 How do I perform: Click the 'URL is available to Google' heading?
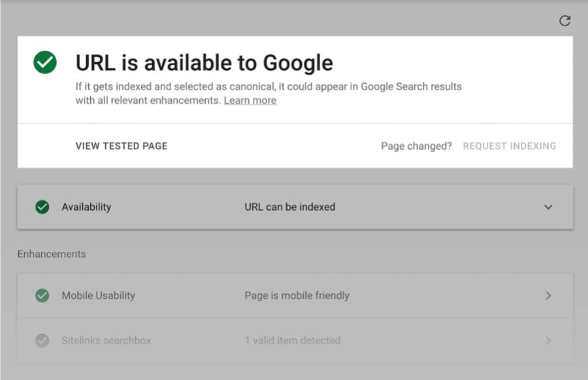(204, 63)
